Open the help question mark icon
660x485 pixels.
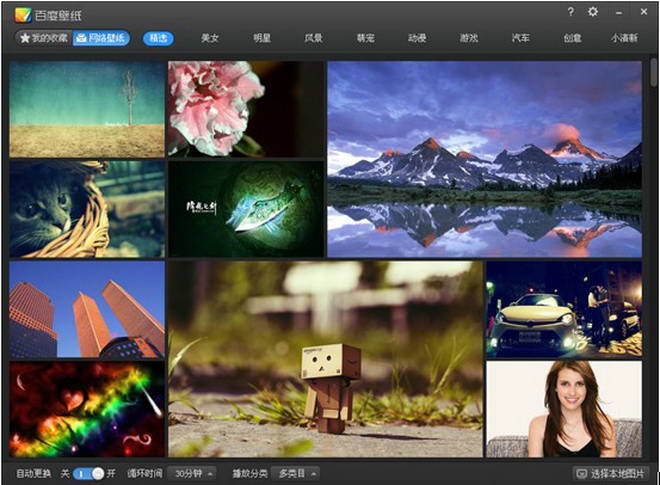tap(570, 12)
